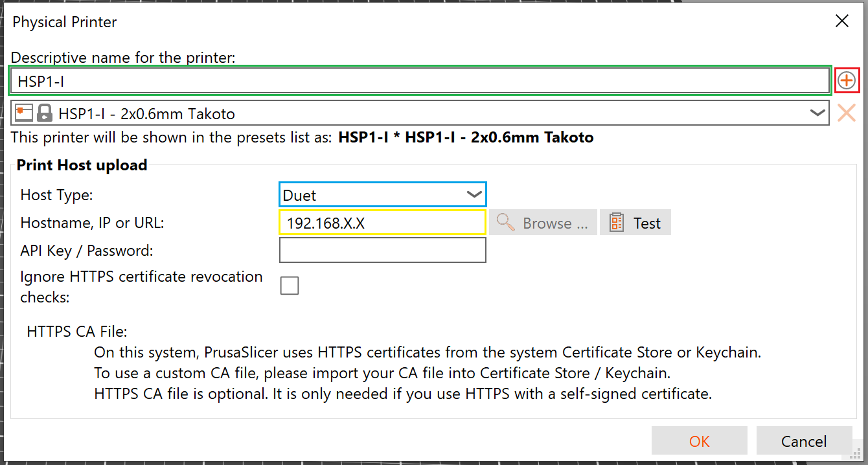Click the Browse button label
This screenshot has height=465, width=868.
[x=555, y=223]
